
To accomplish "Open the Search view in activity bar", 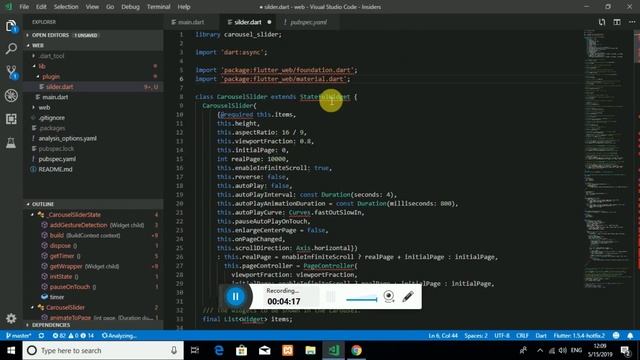I will [x=11, y=49].
